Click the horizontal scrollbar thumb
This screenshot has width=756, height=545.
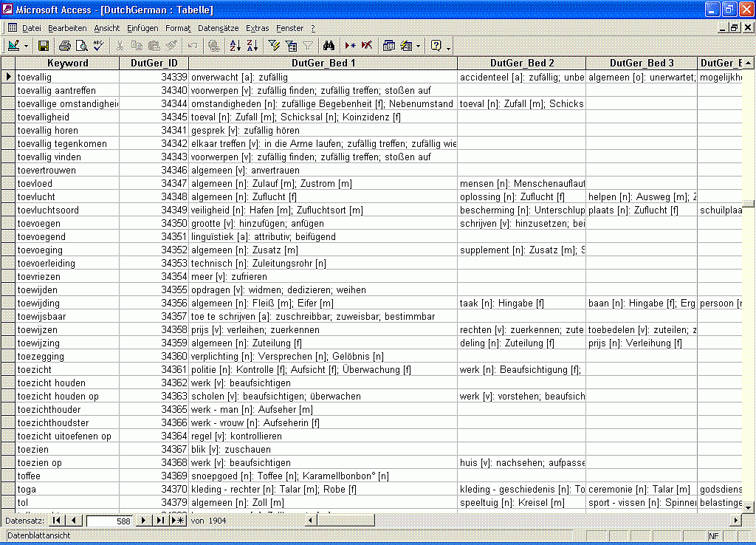(346, 521)
